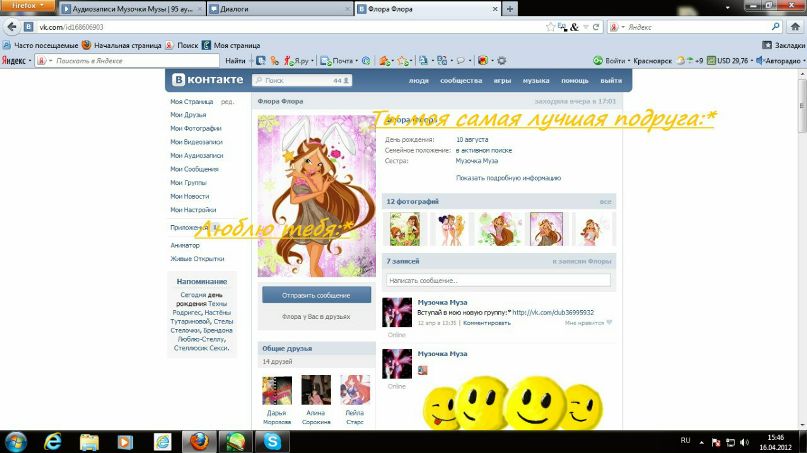
Task: Expand the Авторадио dropdown arrow
Action: click(803, 61)
